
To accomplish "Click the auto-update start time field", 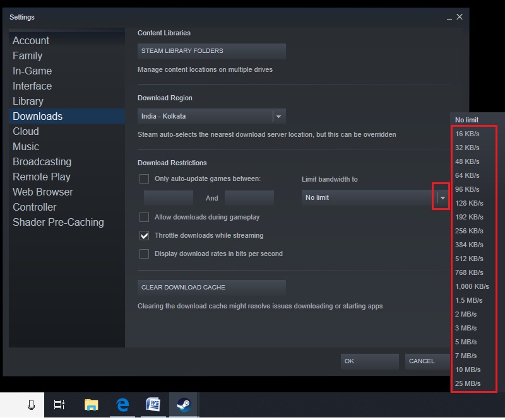I will [x=169, y=198].
